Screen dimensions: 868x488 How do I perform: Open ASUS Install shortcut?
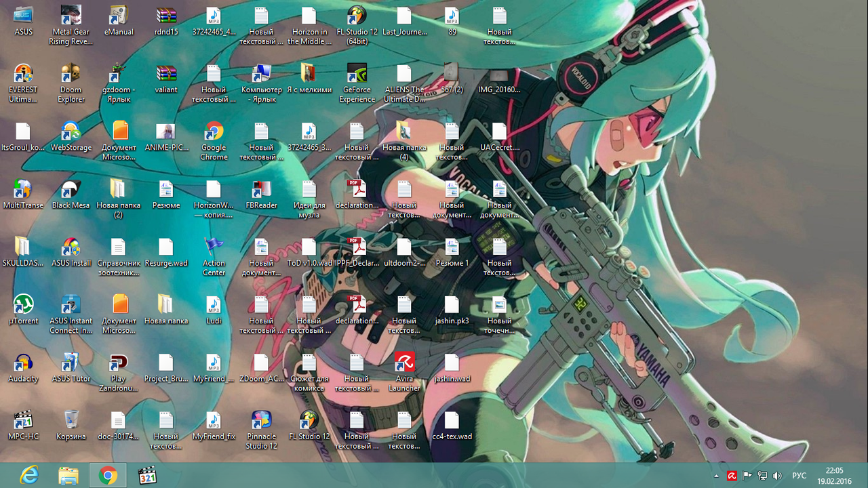(x=71, y=251)
